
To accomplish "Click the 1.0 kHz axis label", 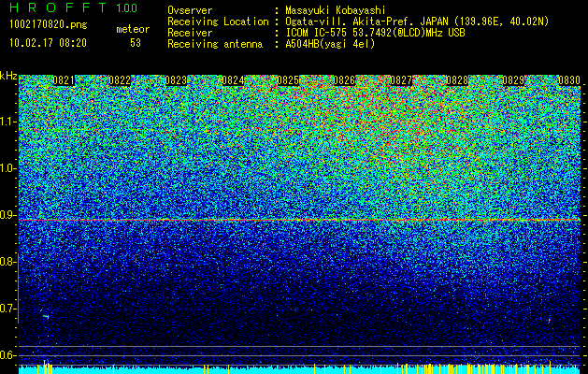I will (x=7, y=168).
